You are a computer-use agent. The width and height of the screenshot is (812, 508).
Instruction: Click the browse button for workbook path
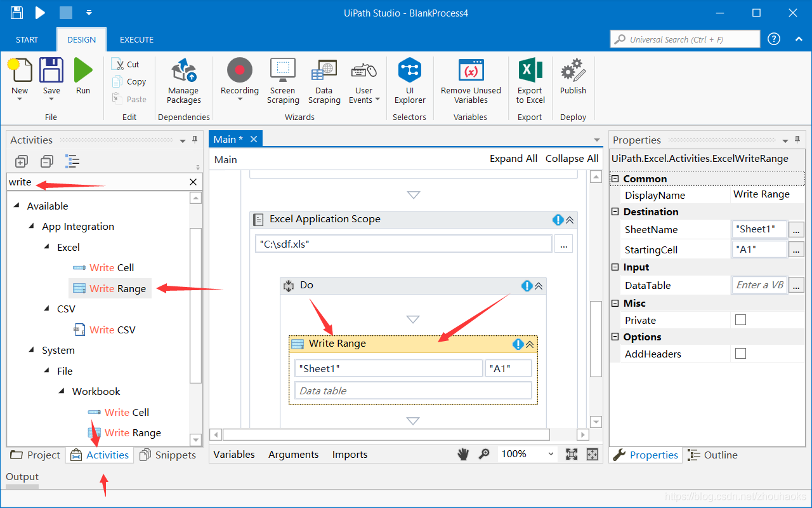(564, 244)
